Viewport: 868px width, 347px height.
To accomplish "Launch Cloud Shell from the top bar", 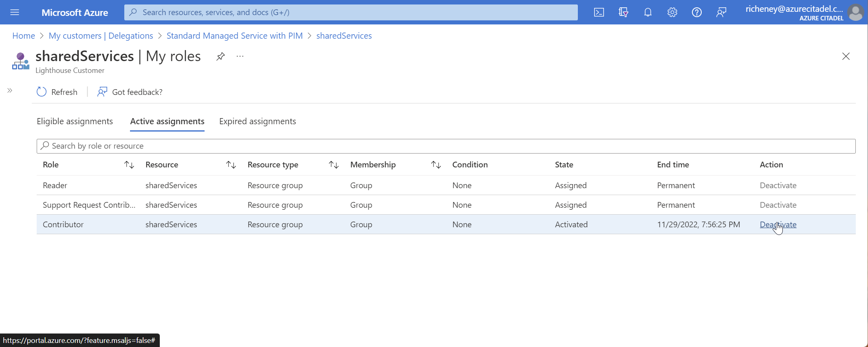I will tap(599, 12).
